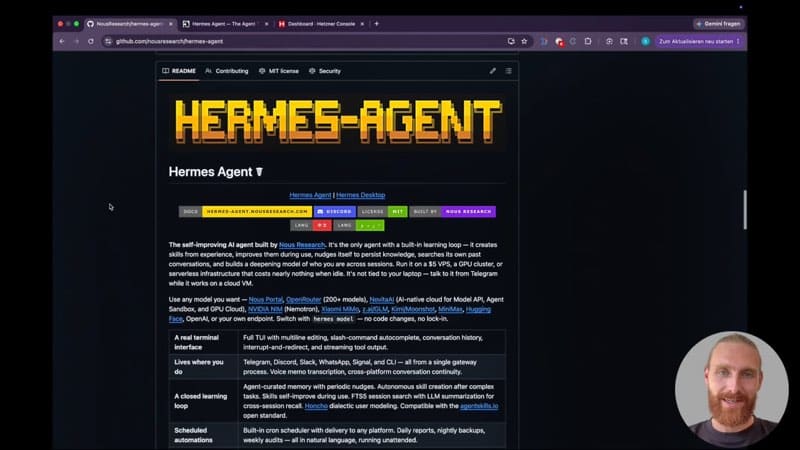Open the Hermes Desktop link
The width and height of the screenshot is (800, 450).
click(360, 195)
